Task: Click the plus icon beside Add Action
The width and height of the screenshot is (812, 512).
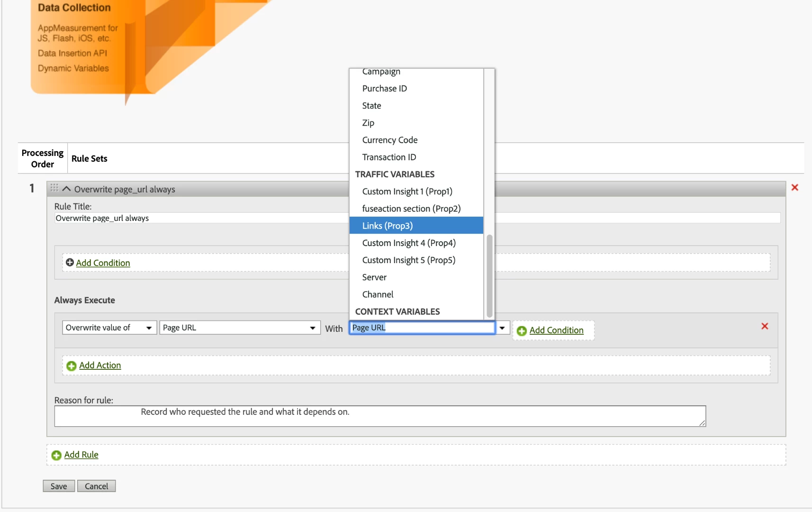Action: tap(72, 366)
